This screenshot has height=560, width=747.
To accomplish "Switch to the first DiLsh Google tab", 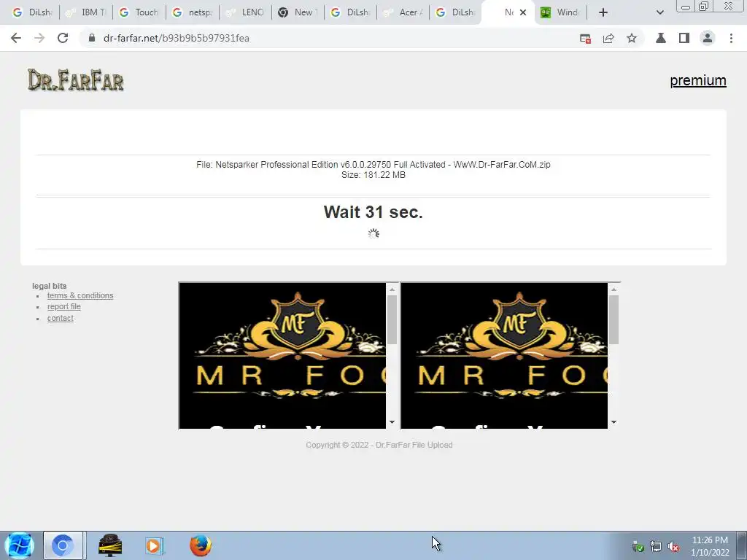I will point(32,12).
